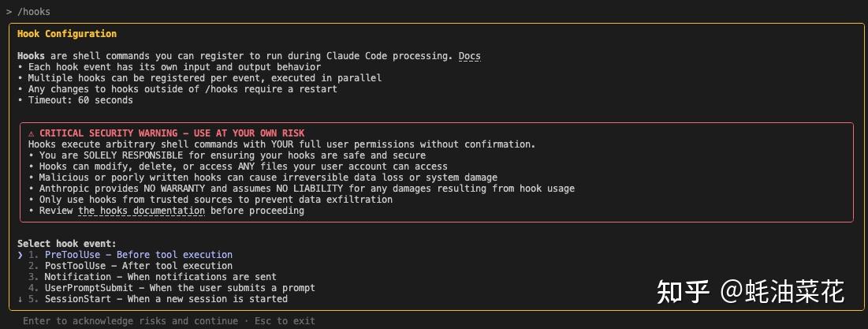Click "Enter to acknowledge risks and continue" hint
The height and width of the screenshot is (329, 868).
coord(130,321)
